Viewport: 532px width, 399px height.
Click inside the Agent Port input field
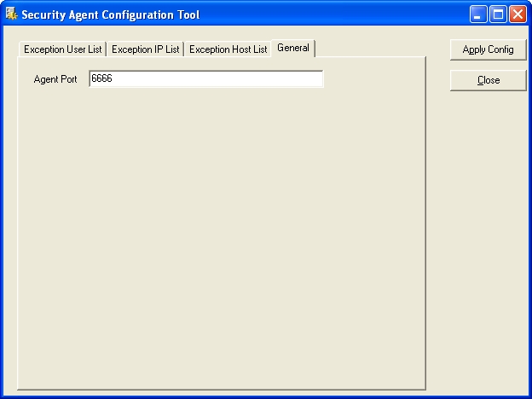pyautogui.click(x=205, y=79)
